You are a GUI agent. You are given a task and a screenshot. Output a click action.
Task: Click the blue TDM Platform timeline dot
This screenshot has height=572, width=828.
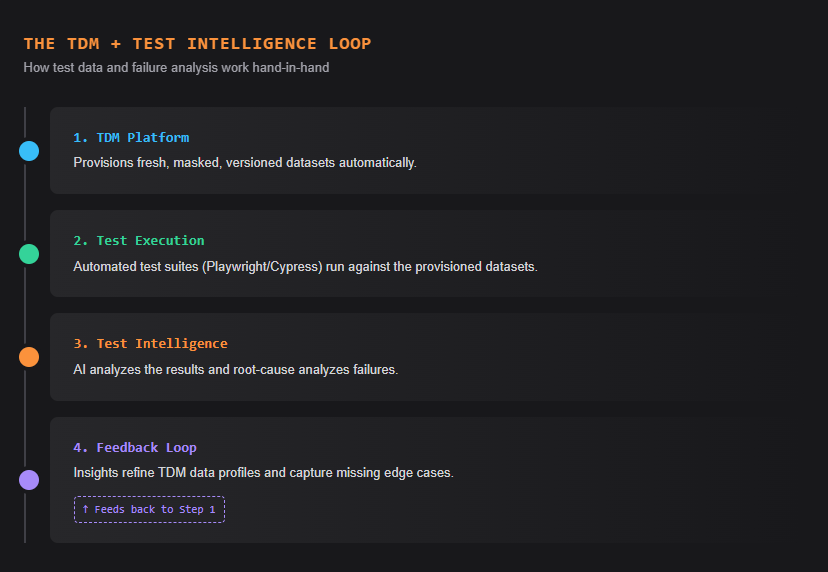[x=29, y=151]
